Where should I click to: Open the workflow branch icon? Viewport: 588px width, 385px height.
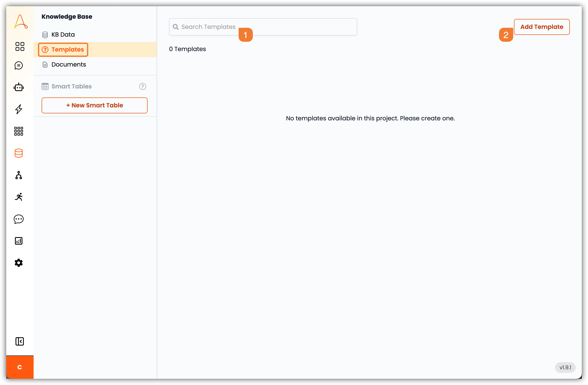pos(19,175)
